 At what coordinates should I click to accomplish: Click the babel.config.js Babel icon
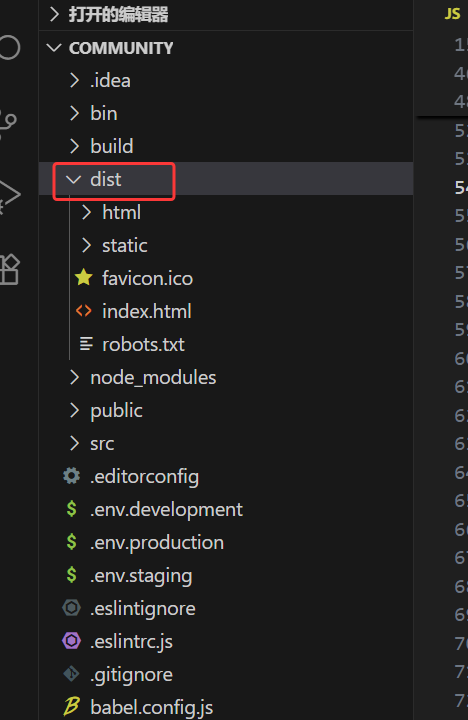coord(72,707)
